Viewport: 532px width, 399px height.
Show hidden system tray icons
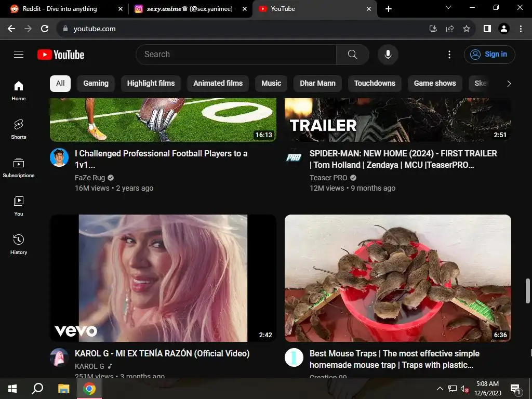point(440,389)
